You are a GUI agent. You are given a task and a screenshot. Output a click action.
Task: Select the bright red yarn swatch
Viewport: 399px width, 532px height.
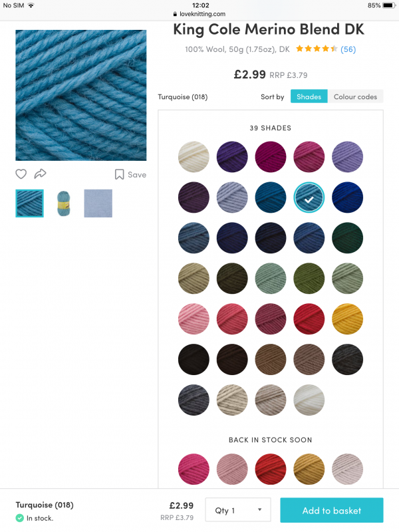point(309,319)
